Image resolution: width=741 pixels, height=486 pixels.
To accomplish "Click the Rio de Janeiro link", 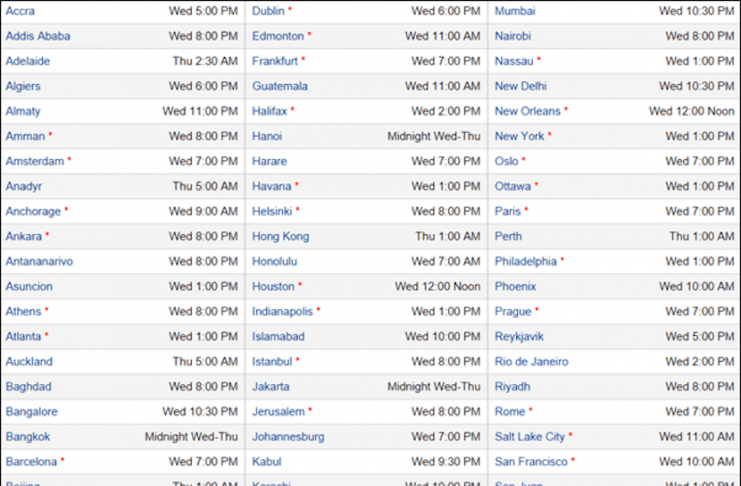I will (532, 362).
